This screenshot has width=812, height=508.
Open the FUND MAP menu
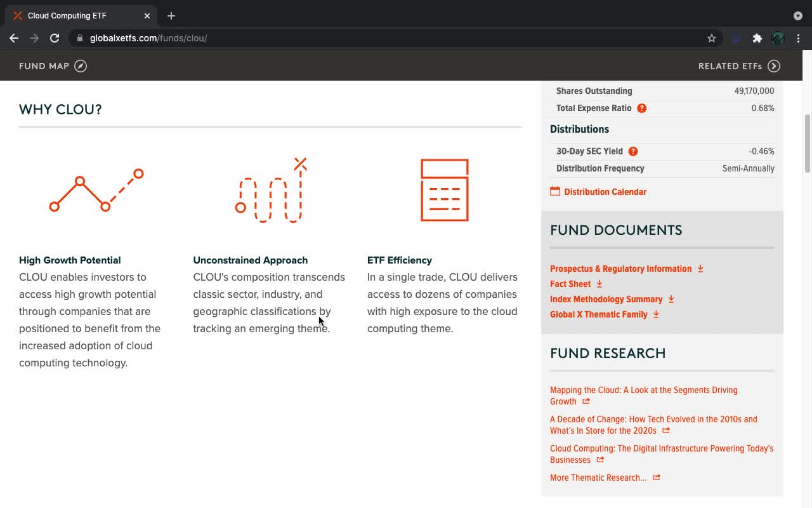(x=53, y=66)
